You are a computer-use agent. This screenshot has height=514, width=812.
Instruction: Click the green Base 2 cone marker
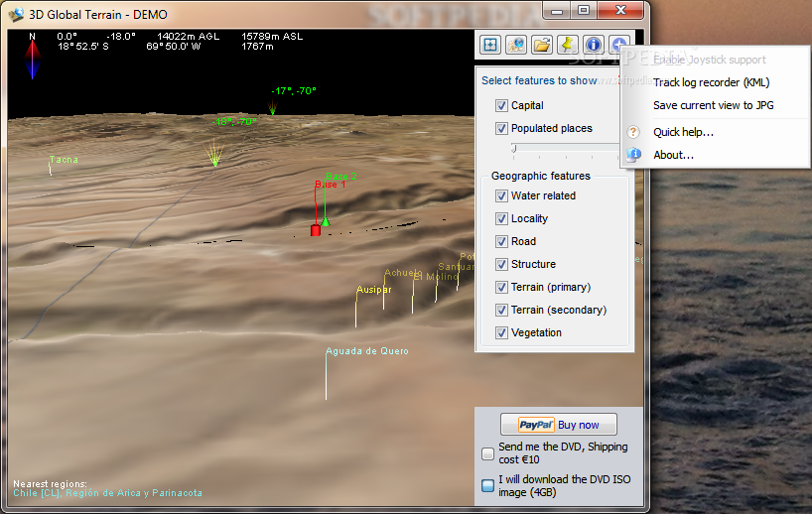pyautogui.click(x=326, y=221)
